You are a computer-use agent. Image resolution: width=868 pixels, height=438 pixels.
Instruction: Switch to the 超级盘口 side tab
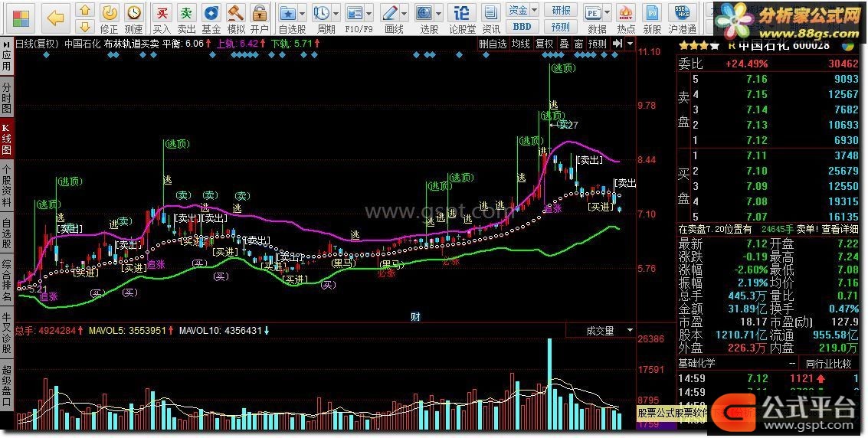point(6,385)
